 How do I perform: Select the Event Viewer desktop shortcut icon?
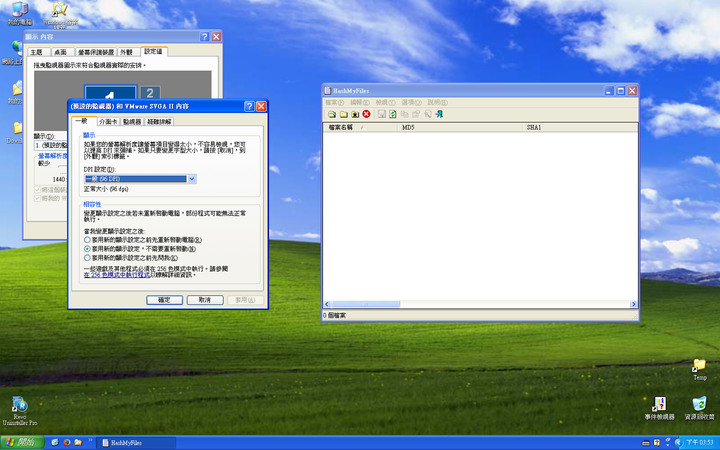pyautogui.click(x=659, y=408)
